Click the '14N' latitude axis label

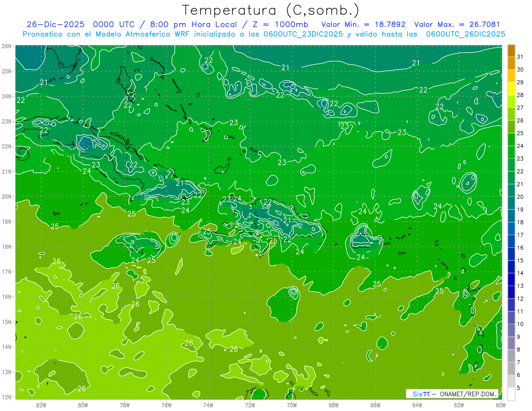[x=7, y=347]
